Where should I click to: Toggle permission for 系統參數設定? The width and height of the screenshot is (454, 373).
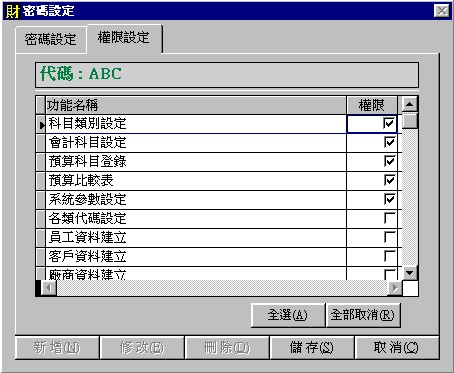coord(389,199)
